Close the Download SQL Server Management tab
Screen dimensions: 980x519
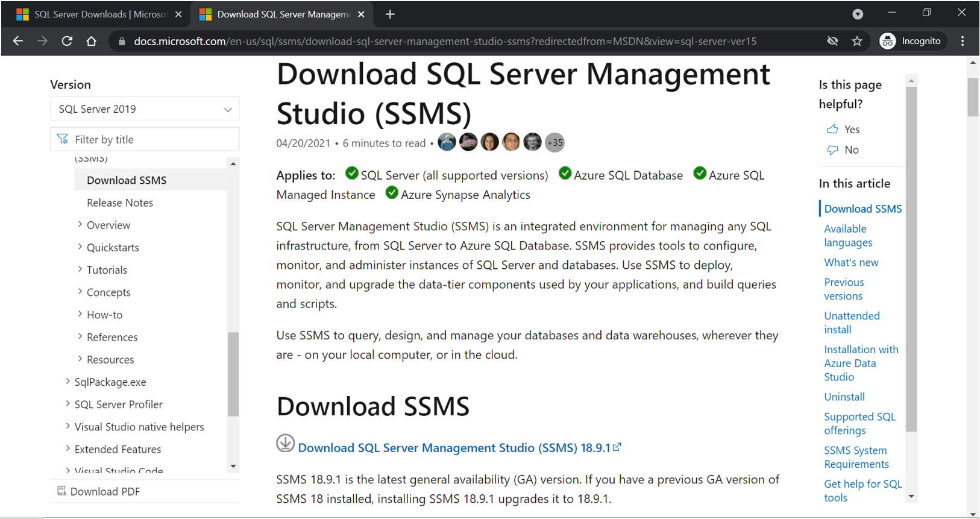click(361, 14)
